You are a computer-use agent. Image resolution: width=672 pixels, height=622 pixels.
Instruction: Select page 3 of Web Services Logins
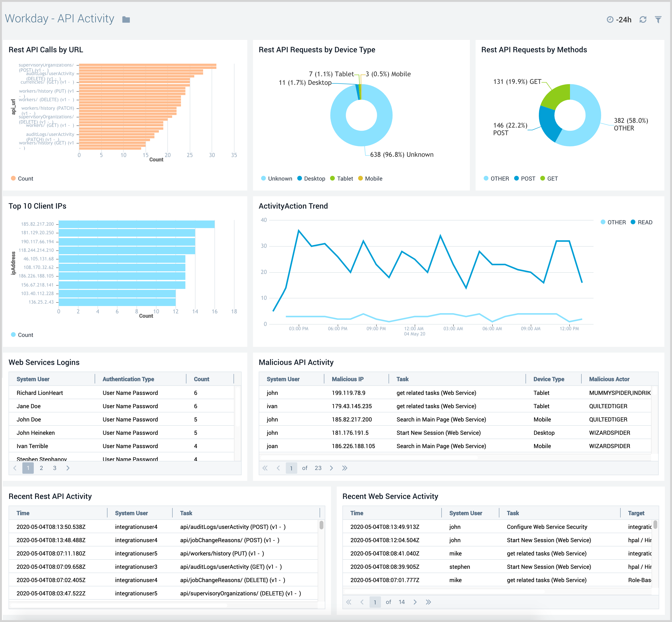[54, 468]
